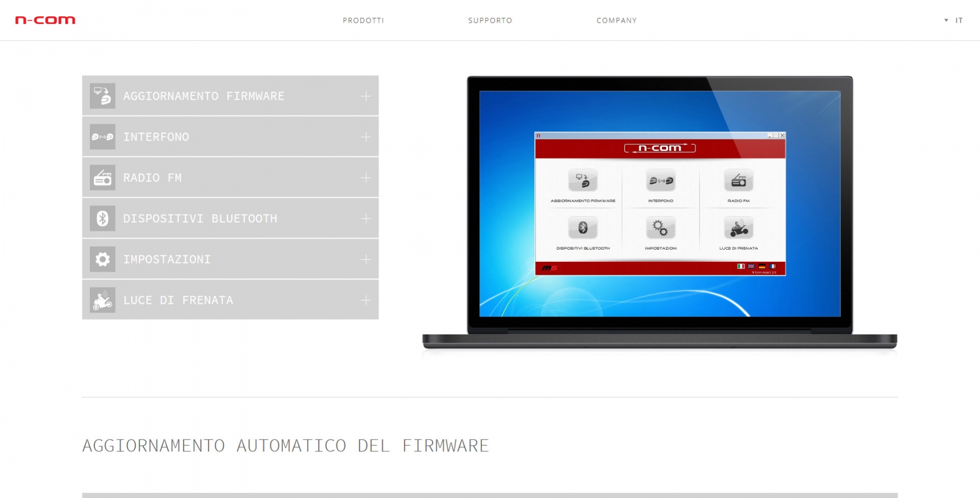980x498 pixels.
Task: Click the Impostazioni gear icon in accordion
Action: pos(103,259)
